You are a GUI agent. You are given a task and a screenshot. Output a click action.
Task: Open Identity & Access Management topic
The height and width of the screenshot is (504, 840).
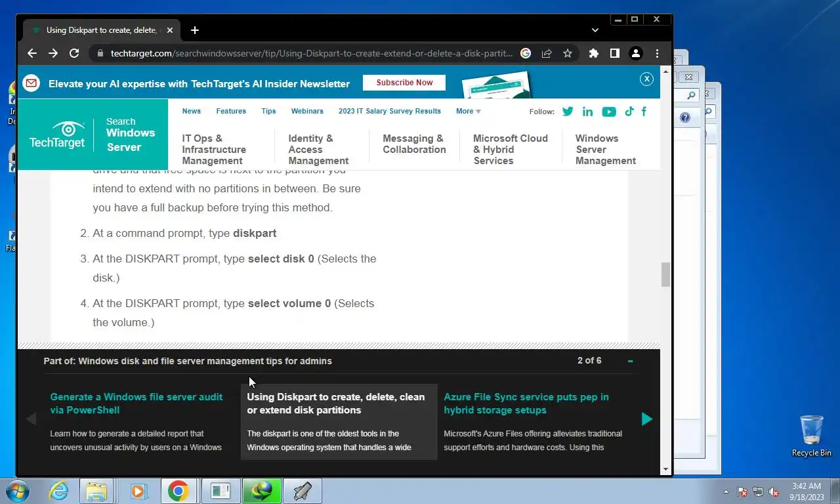tap(318, 150)
